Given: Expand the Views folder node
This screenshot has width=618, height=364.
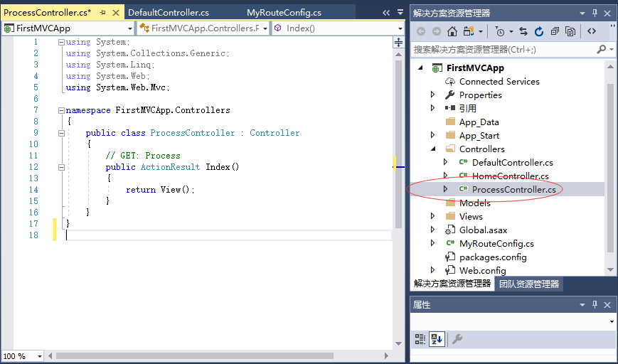Looking at the screenshot, I should (432, 217).
